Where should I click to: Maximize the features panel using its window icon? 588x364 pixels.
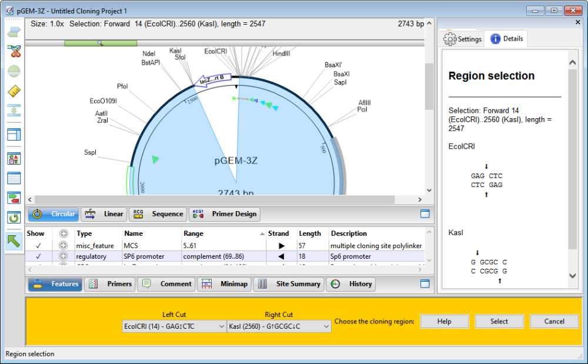click(425, 283)
